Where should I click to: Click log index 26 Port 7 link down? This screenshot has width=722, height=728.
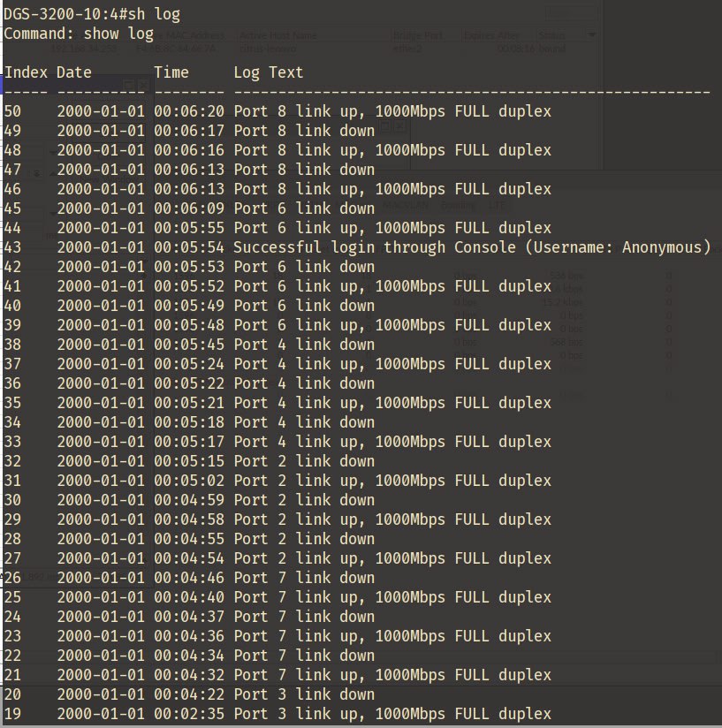pyautogui.click(x=189, y=578)
